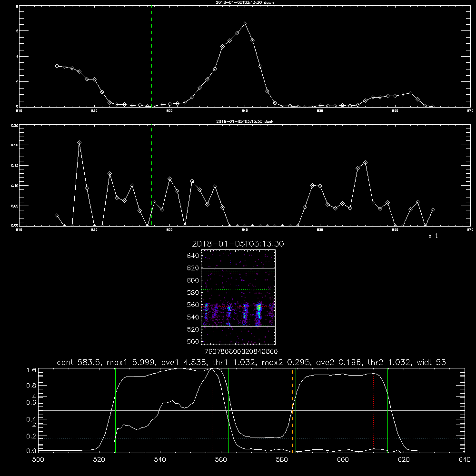Screen dimensions: 476x476
Task: Click the 'x t' label below dusk plot
Action: click(433, 236)
